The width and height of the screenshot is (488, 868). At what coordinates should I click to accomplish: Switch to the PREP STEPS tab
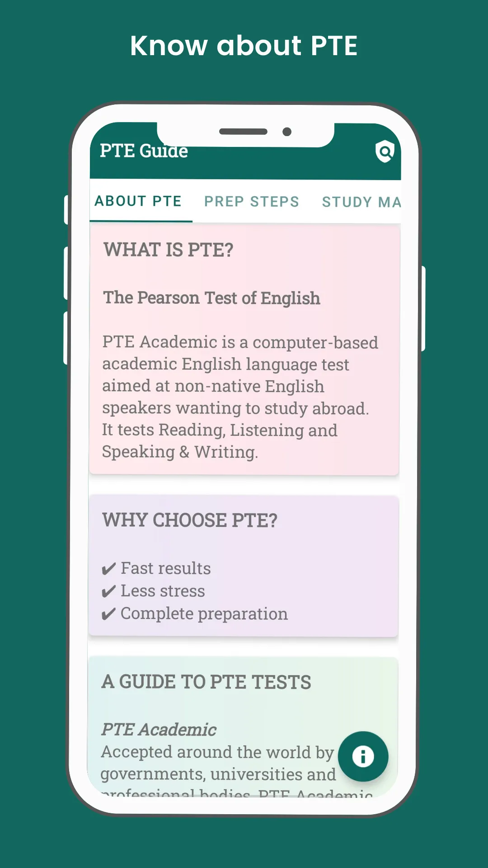click(x=252, y=202)
